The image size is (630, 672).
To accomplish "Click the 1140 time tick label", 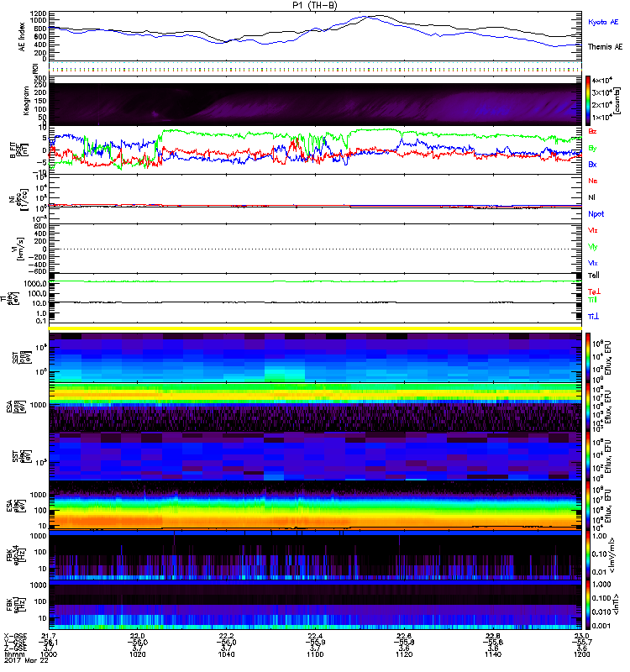I will 493,654.
